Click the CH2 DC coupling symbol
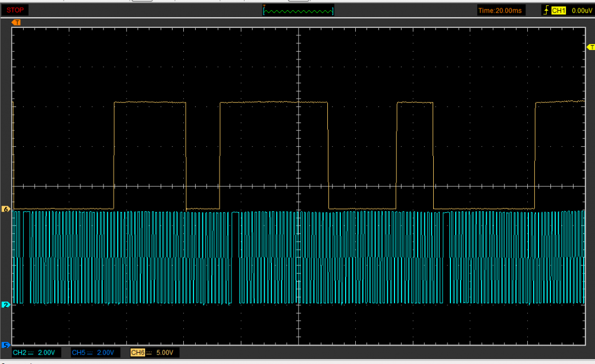This screenshot has width=595, height=364. coord(31,353)
